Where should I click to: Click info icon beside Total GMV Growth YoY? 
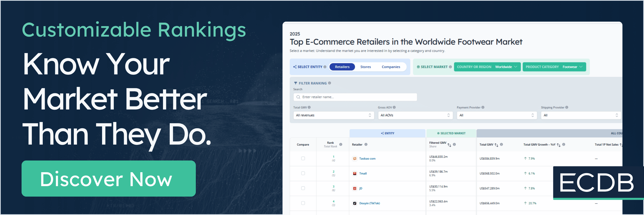[563, 144]
